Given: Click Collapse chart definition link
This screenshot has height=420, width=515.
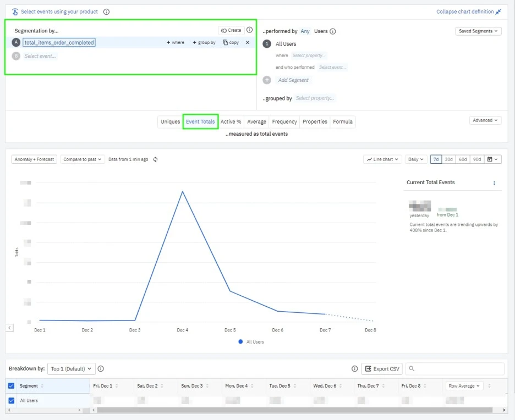Looking at the screenshot, I should [465, 12].
